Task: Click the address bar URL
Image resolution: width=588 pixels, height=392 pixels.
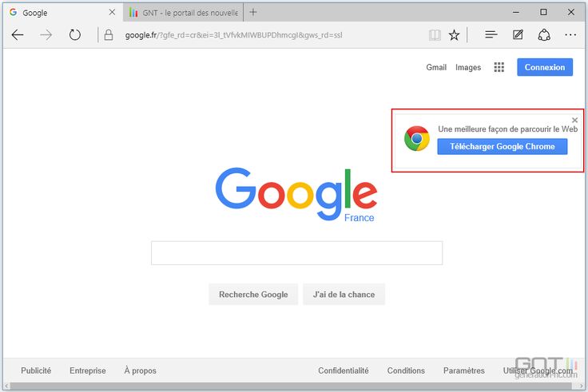Action: coord(233,35)
